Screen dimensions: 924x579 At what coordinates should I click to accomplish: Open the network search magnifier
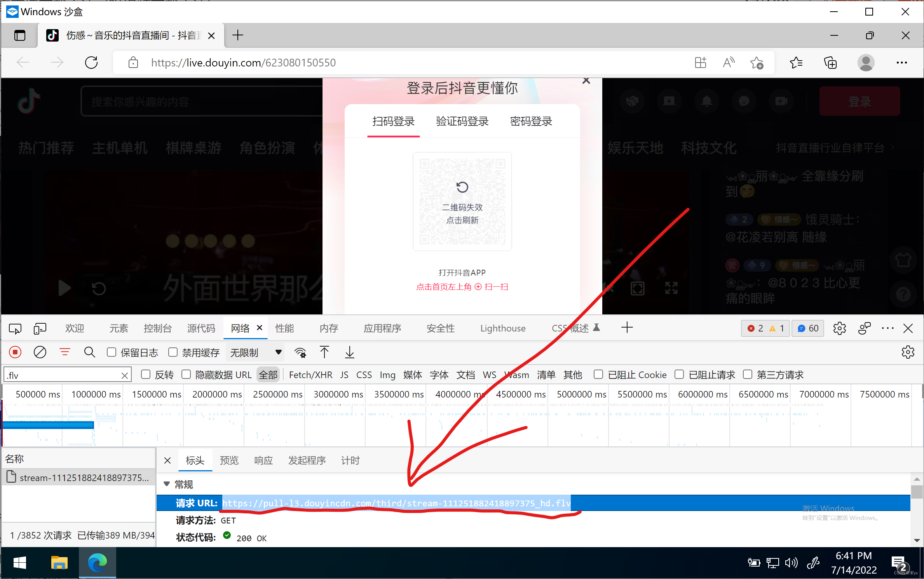(89, 352)
